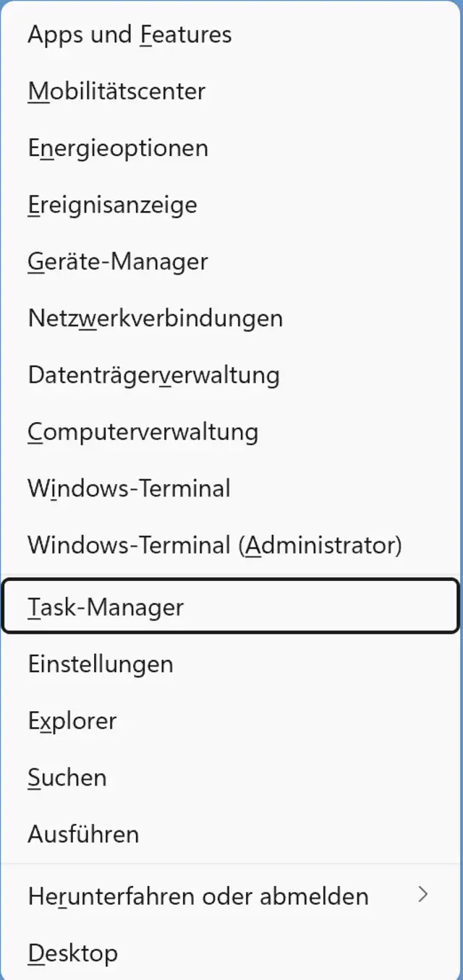
Task: Open Einstellungen
Action: click(x=101, y=663)
